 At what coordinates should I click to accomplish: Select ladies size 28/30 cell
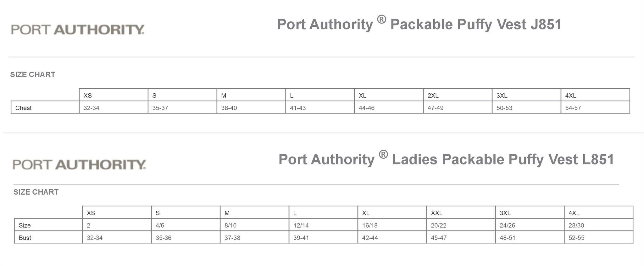coord(599,225)
